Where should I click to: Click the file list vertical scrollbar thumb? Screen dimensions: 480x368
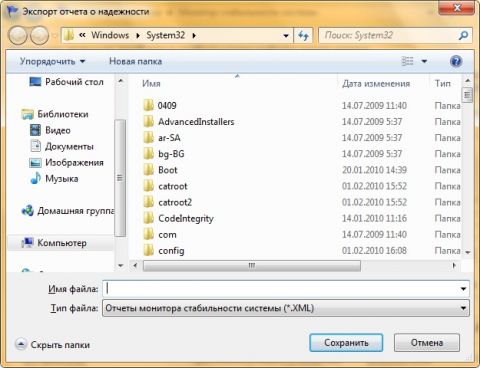(467, 95)
